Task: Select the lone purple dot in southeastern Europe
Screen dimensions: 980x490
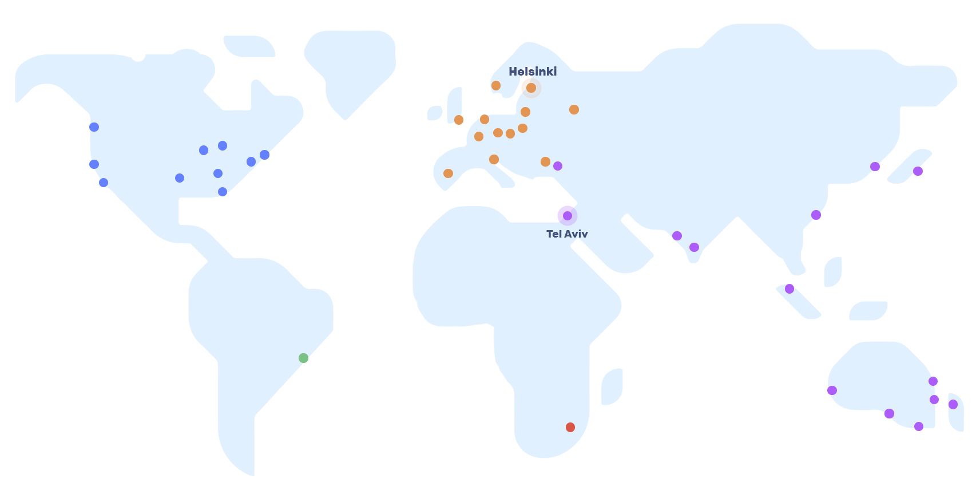Action: pos(558,166)
